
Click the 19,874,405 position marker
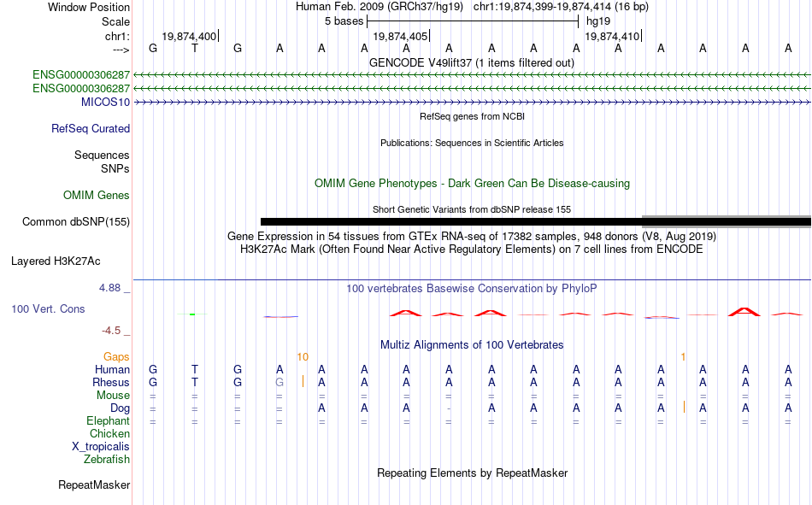pos(400,36)
